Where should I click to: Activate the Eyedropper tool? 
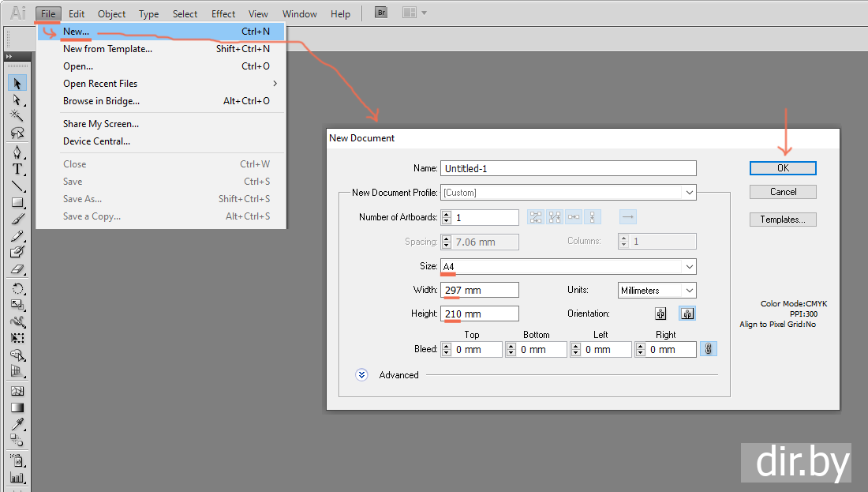pos(17,424)
